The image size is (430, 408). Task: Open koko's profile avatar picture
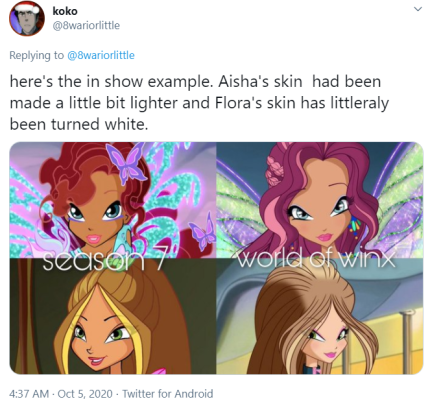click(27, 18)
